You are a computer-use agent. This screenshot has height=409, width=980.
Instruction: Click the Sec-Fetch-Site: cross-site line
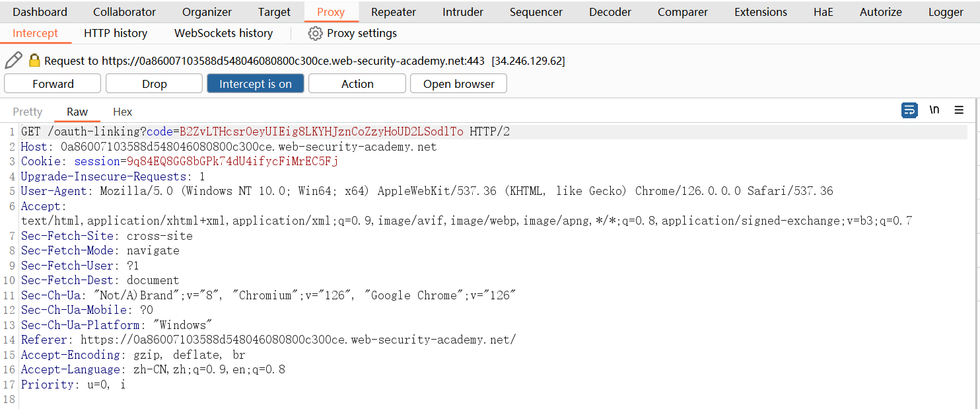click(106, 236)
